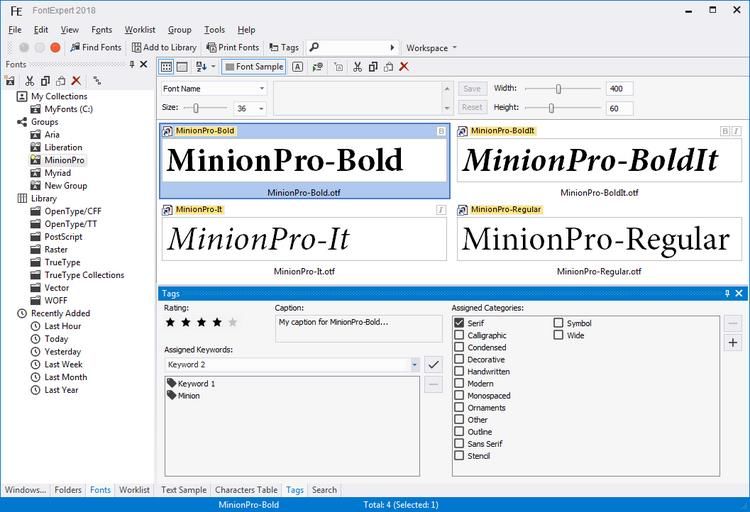Viewport: 750px width, 512px height.
Task: Check the Monospaced category
Action: pos(459,395)
